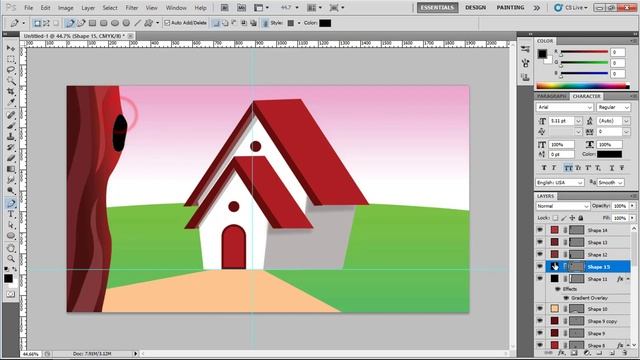Select the Pen tool in the toolbox
Viewport: 640px width, 360px height.
11,203
